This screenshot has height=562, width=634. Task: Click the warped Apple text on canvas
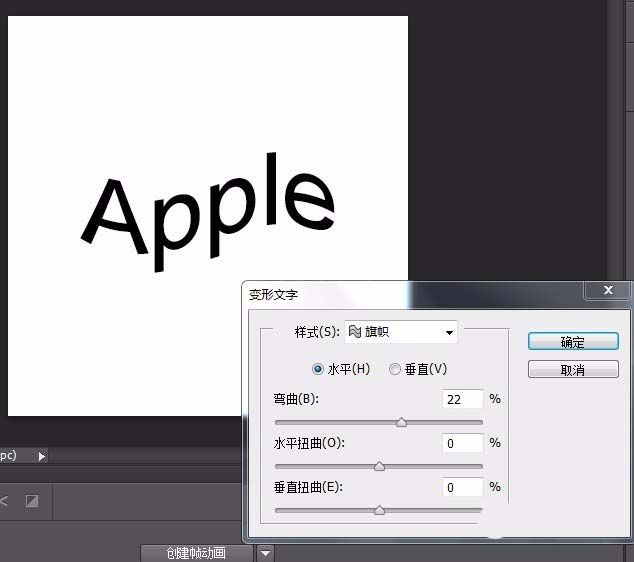(x=208, y=212)
